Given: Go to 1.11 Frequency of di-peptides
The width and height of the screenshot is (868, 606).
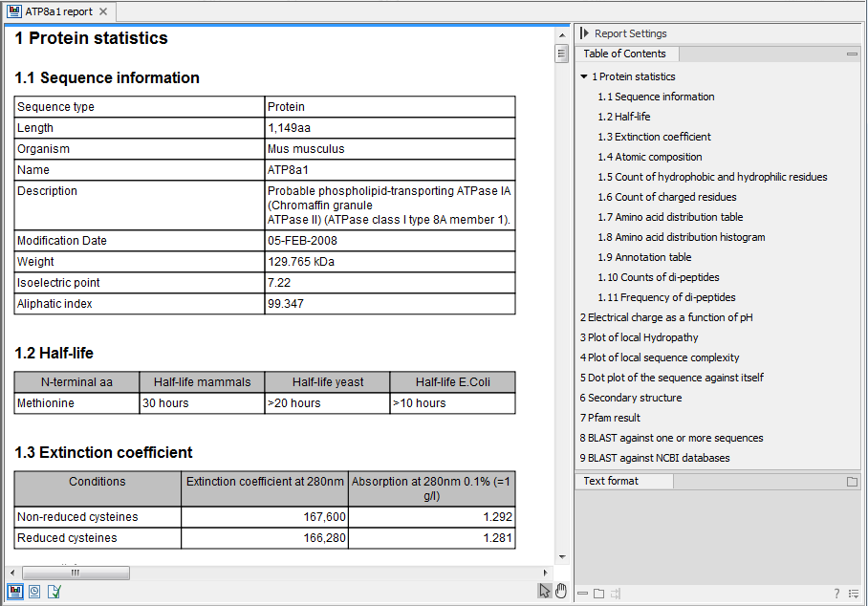Looking at the screenshot, I should coord(666,297).
